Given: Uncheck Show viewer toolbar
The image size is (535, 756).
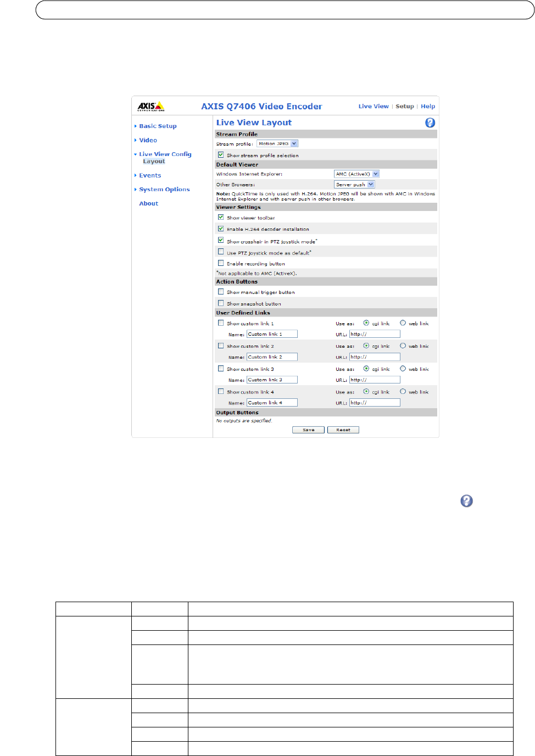Looking at the screenshot, I should (x=221, y=217).
